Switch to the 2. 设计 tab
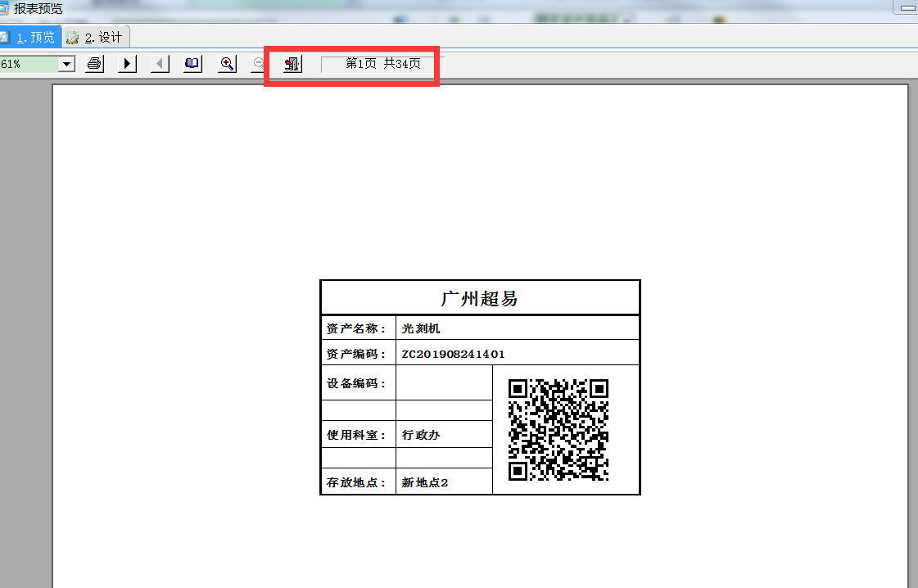Image resolution: width=918 pixels, height=588 pixels. click(x=96, y=38)
